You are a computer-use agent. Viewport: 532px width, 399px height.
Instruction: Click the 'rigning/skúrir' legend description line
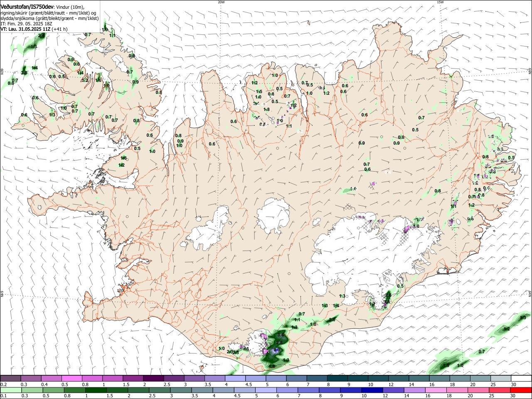pyautogui.click(x=49, y=13)
